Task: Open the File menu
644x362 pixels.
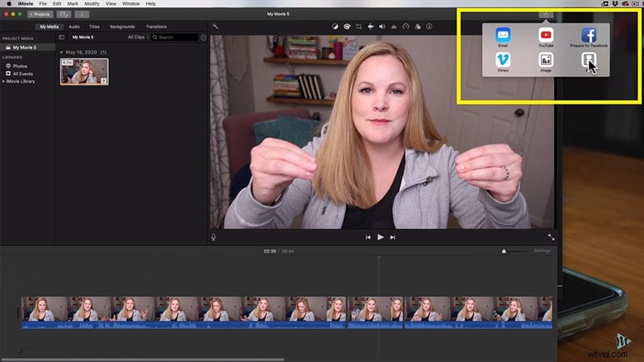Action: click(x=43, y=4)
